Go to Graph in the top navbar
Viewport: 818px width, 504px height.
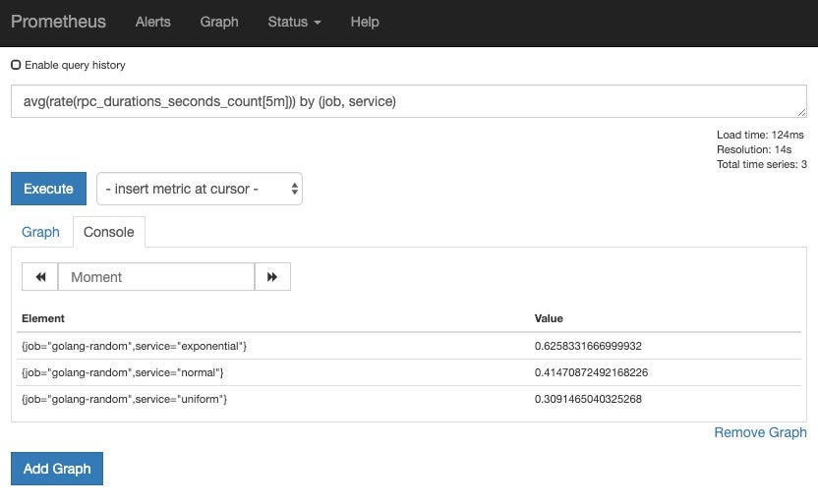pos(218,22)
